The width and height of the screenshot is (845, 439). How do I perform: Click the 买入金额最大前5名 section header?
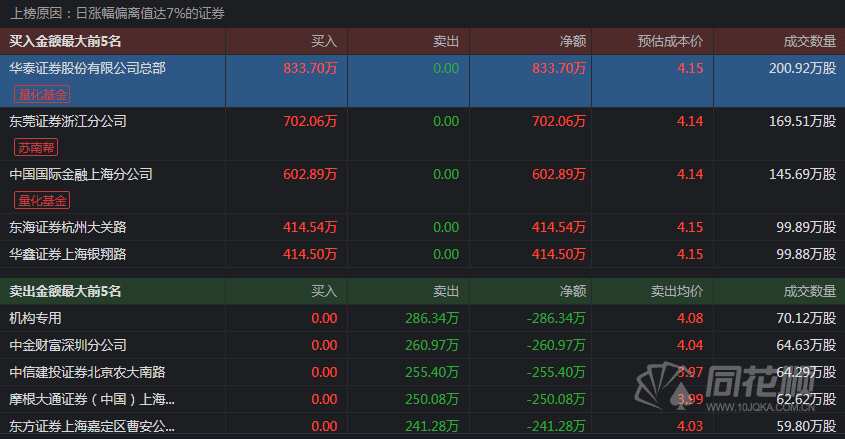click(x=65, y=42)
